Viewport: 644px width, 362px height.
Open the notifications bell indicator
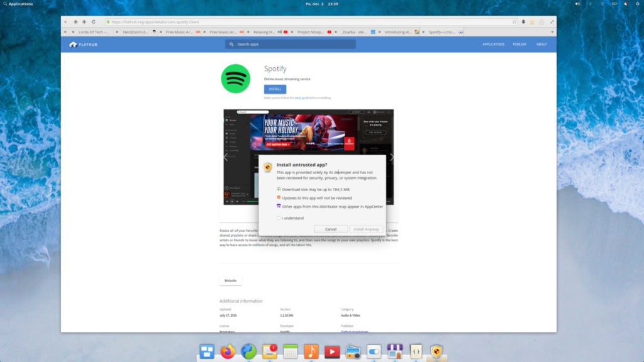626,4
